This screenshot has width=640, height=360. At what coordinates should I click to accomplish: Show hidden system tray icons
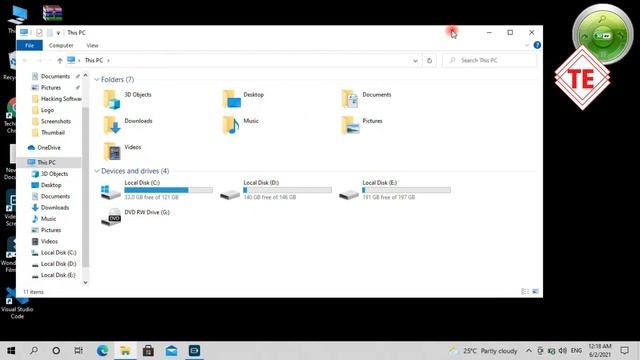point(529,351)
